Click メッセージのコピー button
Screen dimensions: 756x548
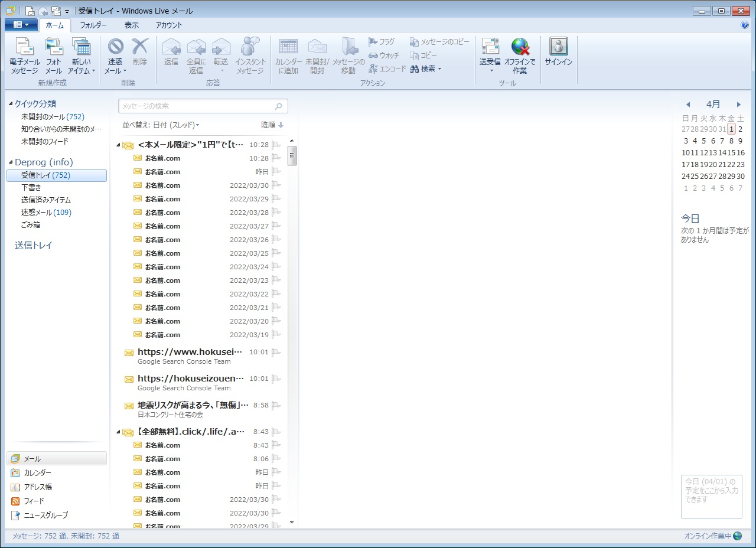[x=440, y=42]
